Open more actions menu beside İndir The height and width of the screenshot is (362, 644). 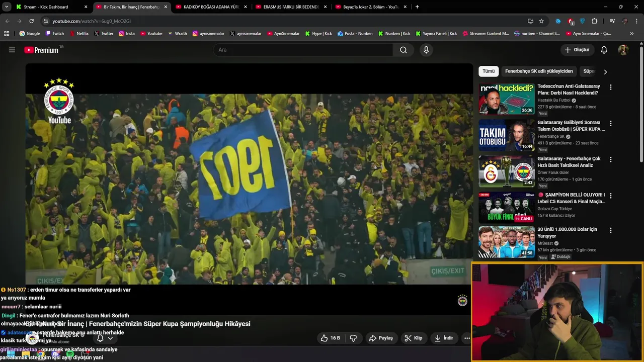[x=467, y=338]
